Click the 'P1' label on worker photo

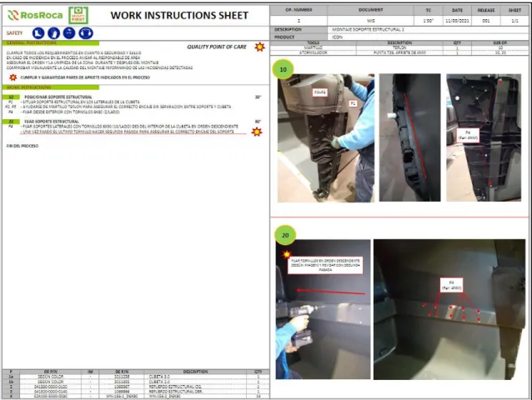pyautogui.click(x=353, y=103)
